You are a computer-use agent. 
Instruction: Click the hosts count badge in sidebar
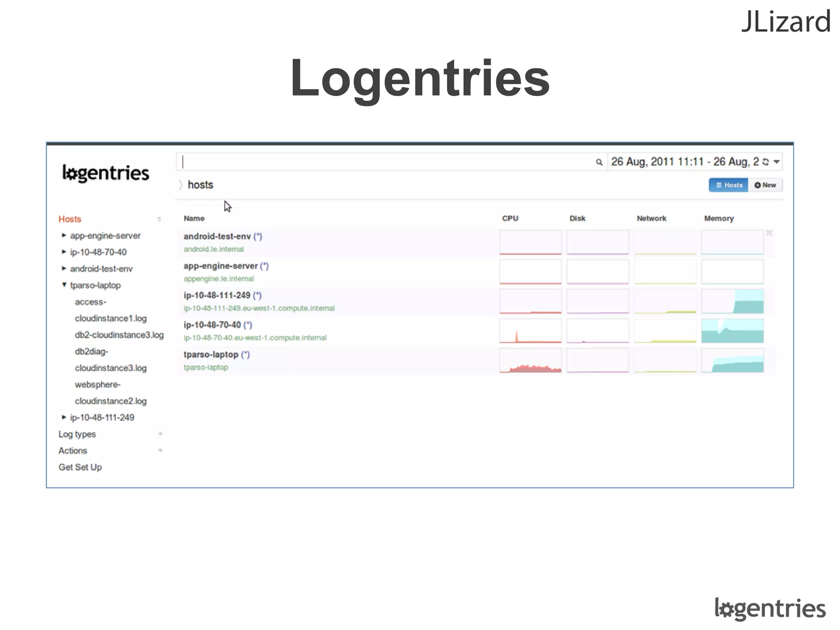coord(159,219)
